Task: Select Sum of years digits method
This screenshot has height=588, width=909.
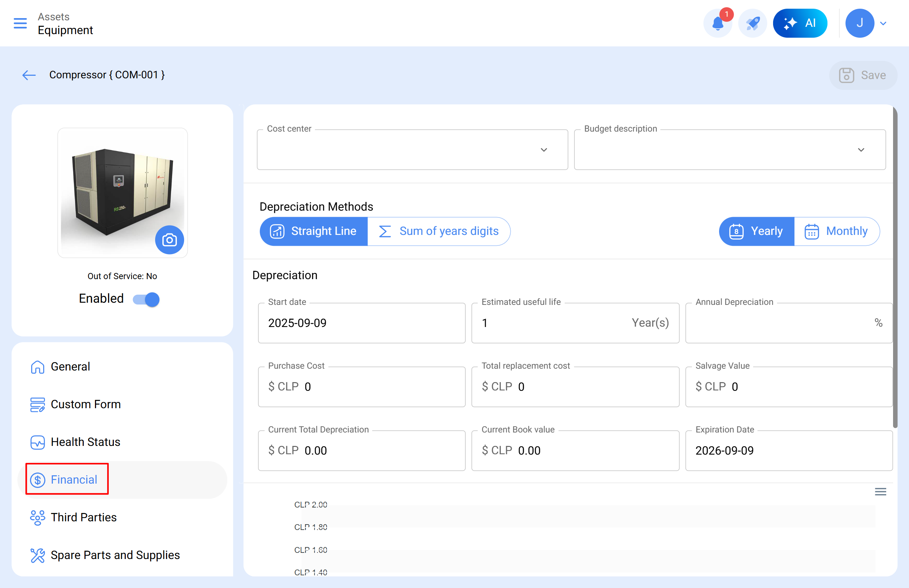Action: (x=439, y=231)
